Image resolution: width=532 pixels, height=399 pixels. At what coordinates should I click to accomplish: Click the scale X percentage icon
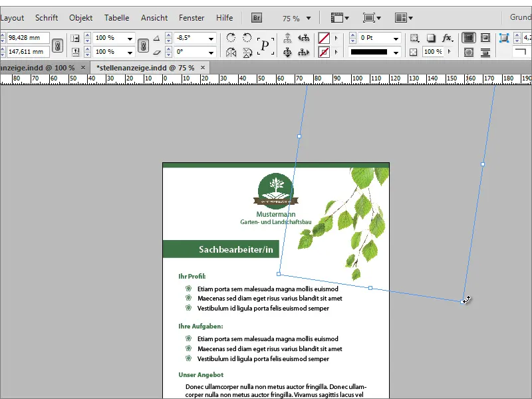coord(75,38)
